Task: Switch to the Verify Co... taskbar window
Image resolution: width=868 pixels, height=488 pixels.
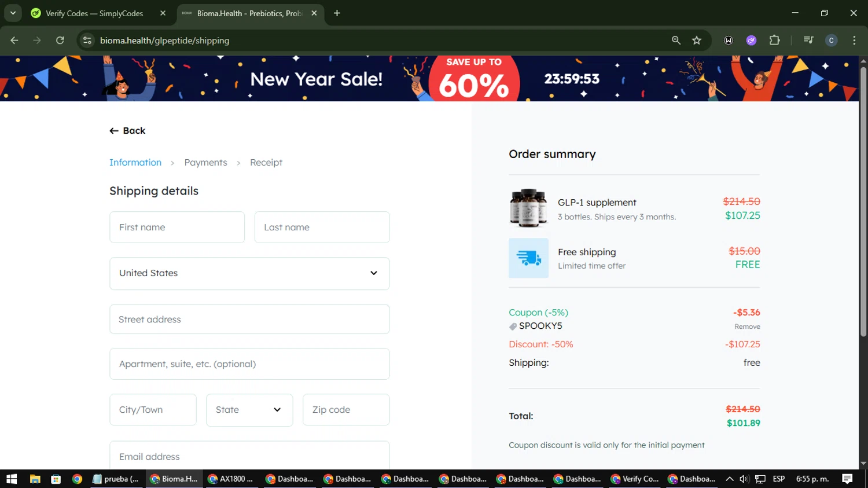Action: (x=635, y=479)
